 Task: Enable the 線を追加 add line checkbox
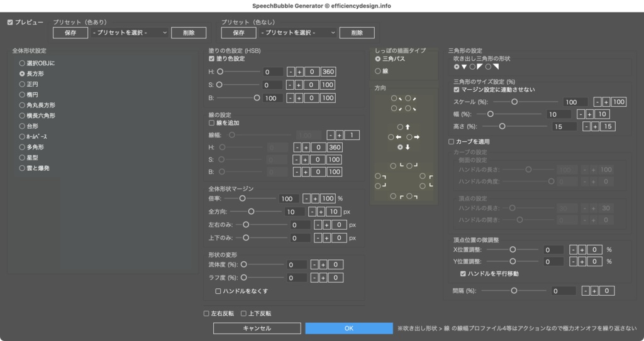[211, 122]
